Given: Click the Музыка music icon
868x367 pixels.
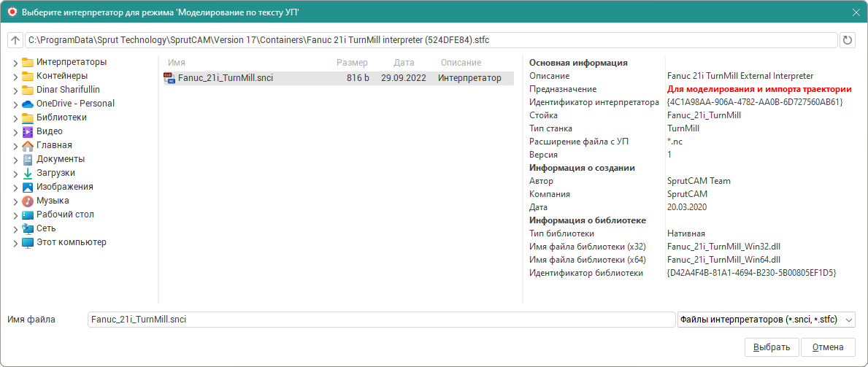Looking at the screenshot, I should [28, 201].
